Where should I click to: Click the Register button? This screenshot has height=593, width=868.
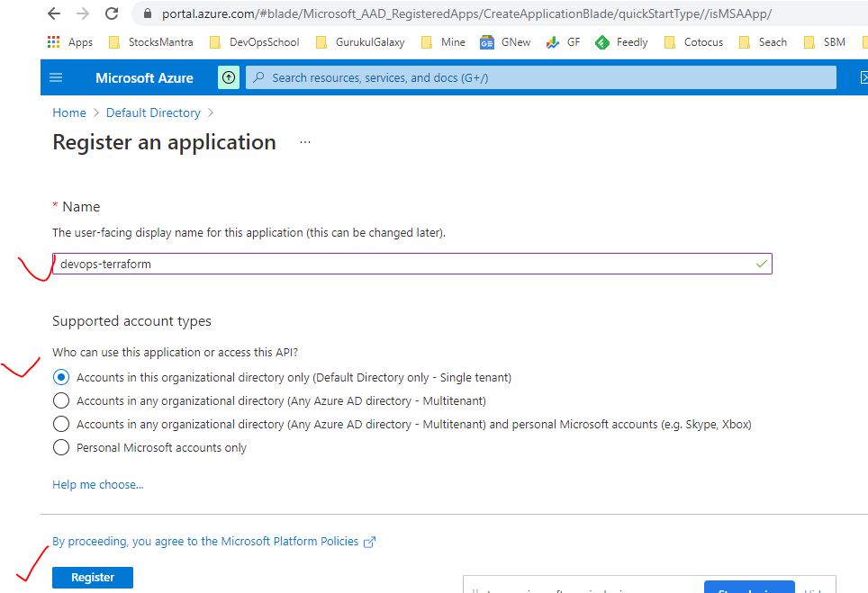pos(93,578)
